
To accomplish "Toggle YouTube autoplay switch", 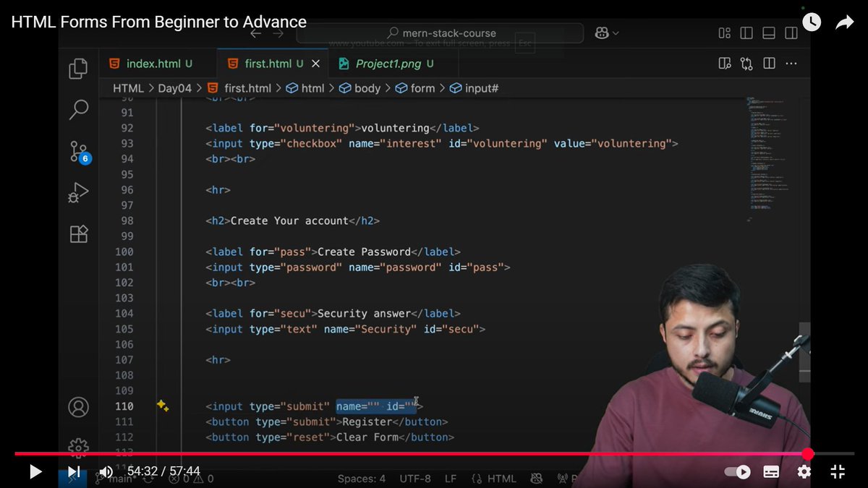I will point(737,472).
